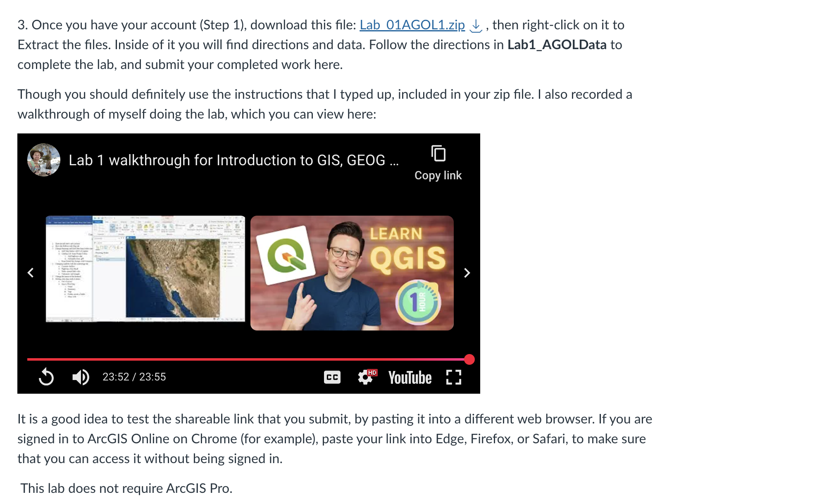The width and height of the screenshot is (829, 504).
Task: Click the text 'This lab does not require ArcGIS Pro.'
Action: 126,488
